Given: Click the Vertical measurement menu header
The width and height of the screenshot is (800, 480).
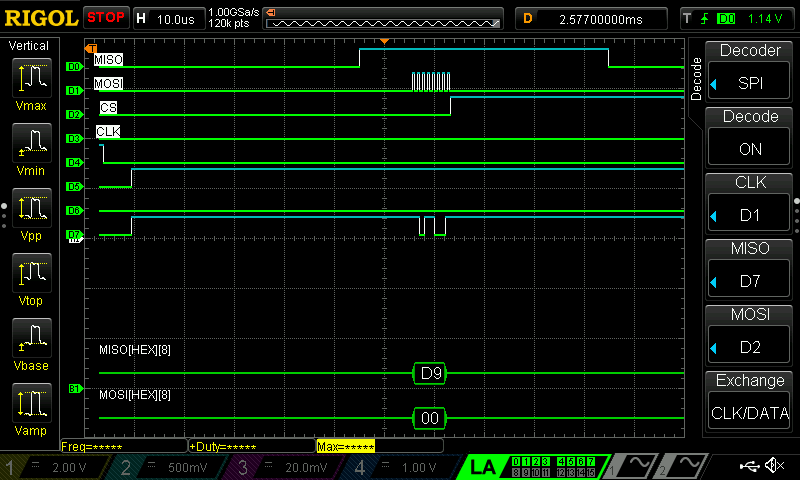Looking at the screenshot, I should [29, 46].
